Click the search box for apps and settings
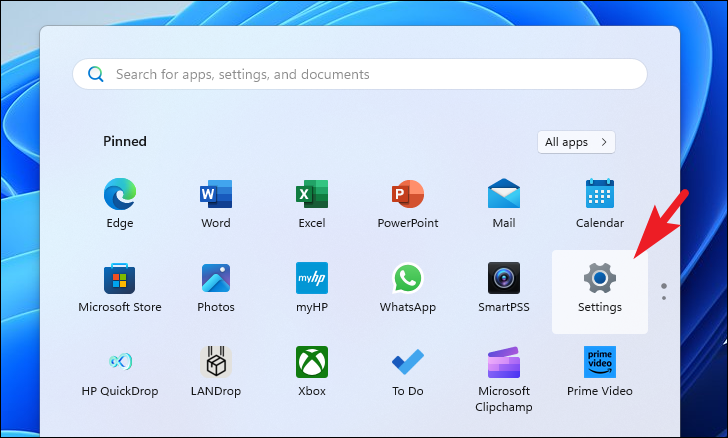 click(x=360, y=74)
